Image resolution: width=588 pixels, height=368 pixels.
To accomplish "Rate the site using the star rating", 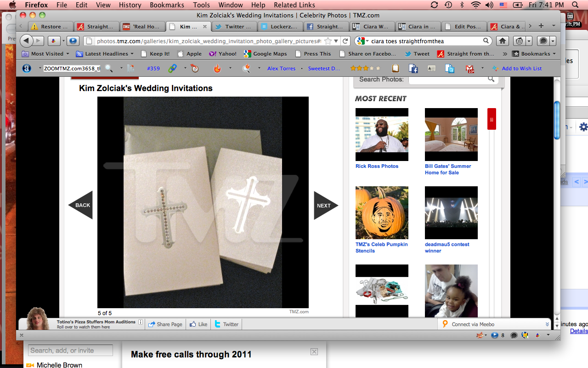I will click(x=365, y=69).
